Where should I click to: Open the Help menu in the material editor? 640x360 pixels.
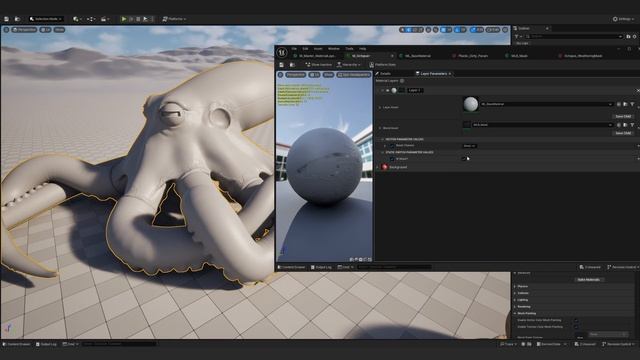pos(362,49)
